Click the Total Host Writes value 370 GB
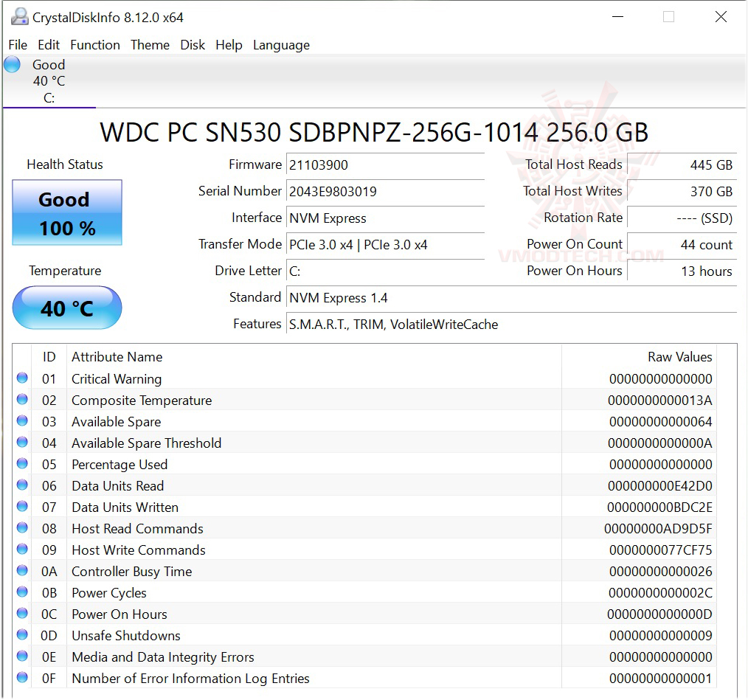Screen dimensions: 748x700 (682, 192)
